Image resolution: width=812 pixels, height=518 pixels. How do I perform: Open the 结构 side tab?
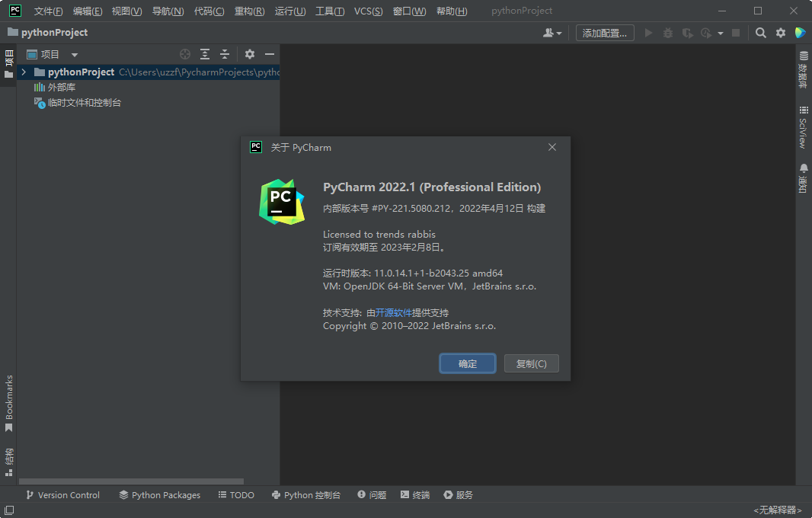click(x=9, y=462)
